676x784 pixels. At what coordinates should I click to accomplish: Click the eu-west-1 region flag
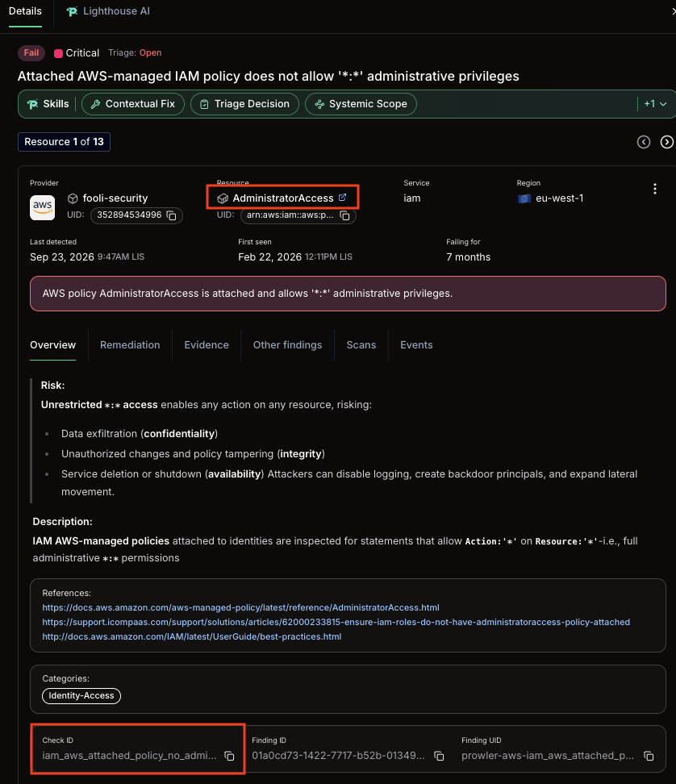[x=524, y=198]
